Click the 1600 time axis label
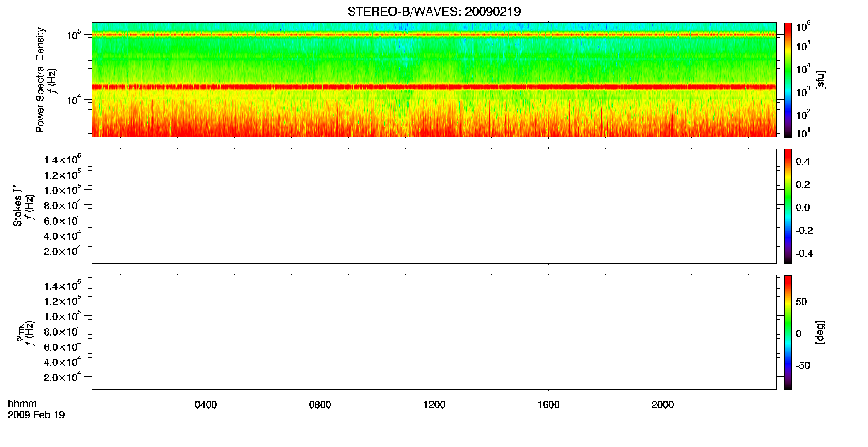868x447 pixels. point(548,405)
